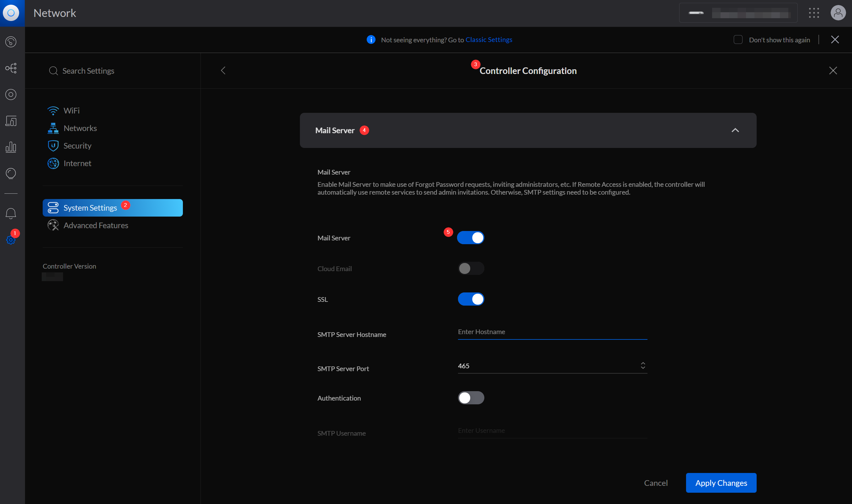Open the Networks settings section
The height and width of the screenshot is (504, 852).
click(79, 128)
